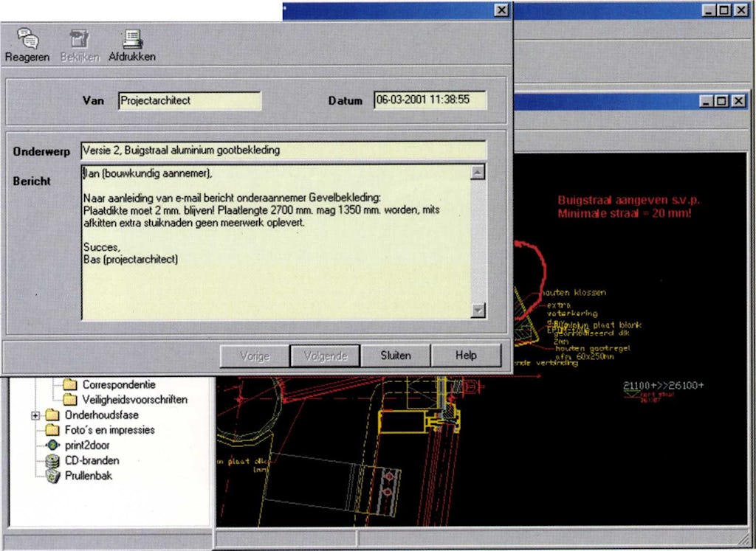Click the Van sender field

pyautogui.click(x=189, y=100)
